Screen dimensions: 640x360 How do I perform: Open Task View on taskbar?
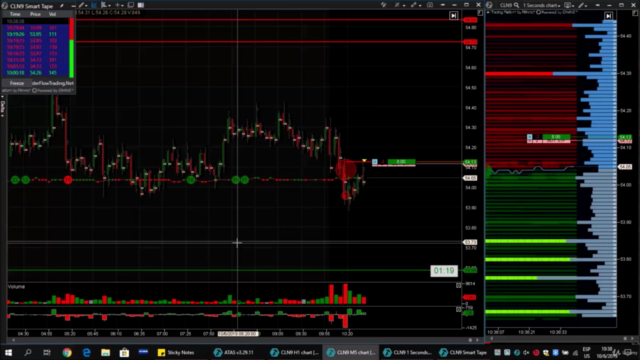click(x=47, y=352)
